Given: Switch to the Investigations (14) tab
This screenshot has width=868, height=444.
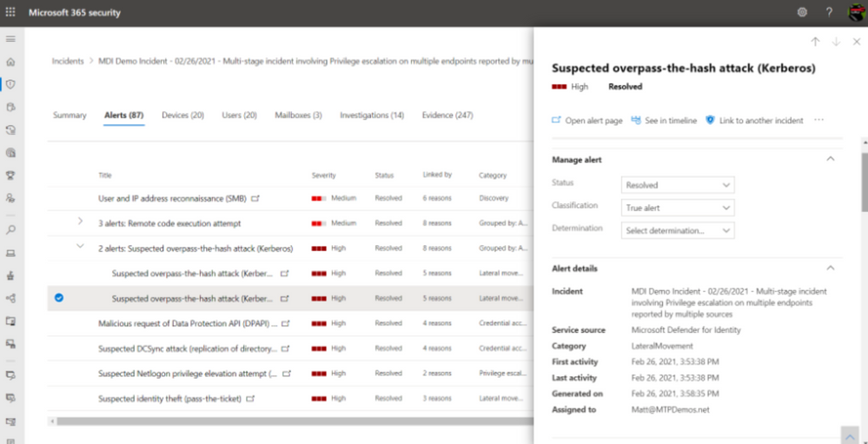Looking at the screenshot, I should coord(372,116).
